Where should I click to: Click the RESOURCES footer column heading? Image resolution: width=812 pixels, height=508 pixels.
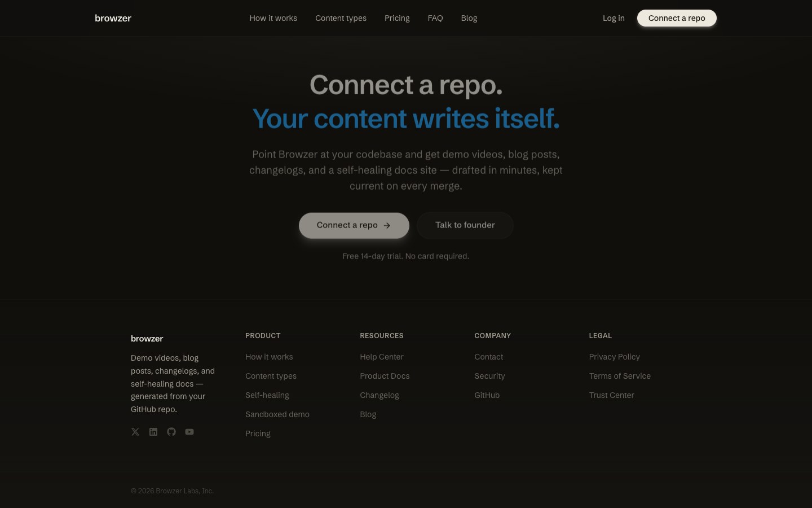coord(382,335)
